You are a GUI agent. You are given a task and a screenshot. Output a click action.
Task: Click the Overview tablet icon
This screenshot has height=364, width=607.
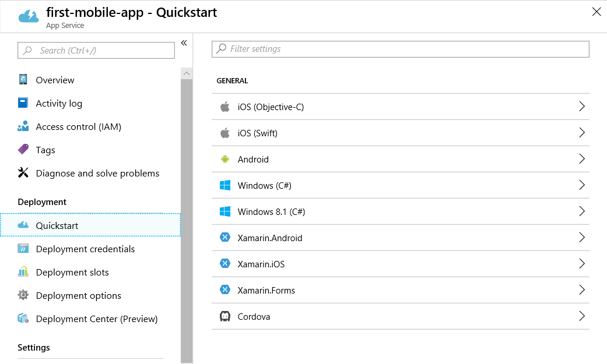(23, 79)
